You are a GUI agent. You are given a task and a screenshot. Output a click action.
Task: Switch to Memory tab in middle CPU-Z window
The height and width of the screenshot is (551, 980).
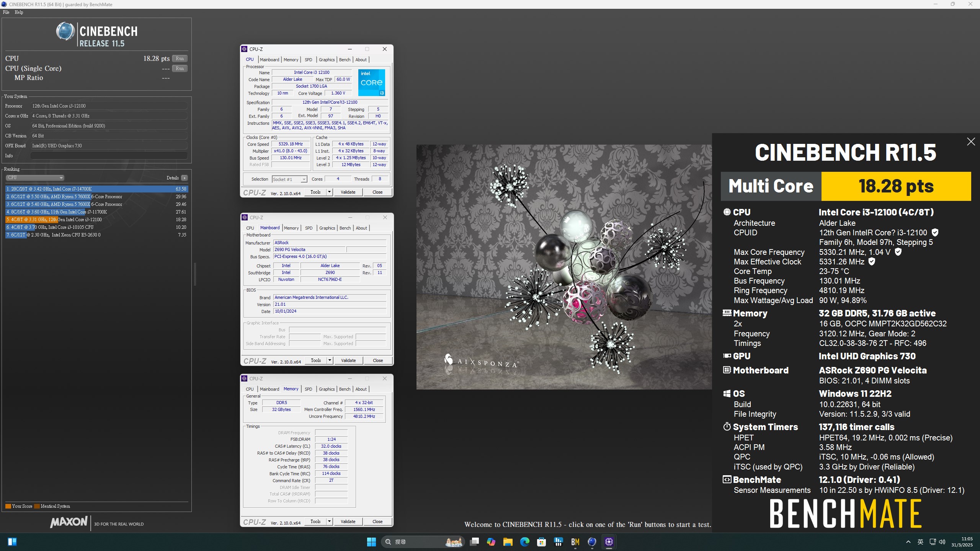click(x=291, y=228)
